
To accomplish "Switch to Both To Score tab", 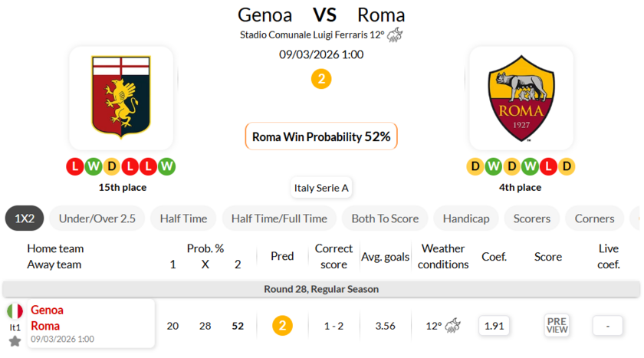I will click(x=385, y=218).
